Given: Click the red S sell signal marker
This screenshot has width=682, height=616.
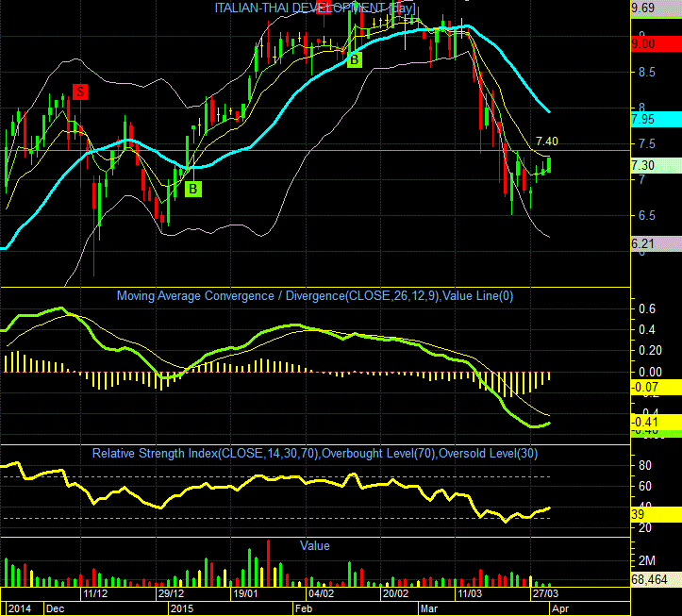Looking at the screenshot, I should click(80, 92).
